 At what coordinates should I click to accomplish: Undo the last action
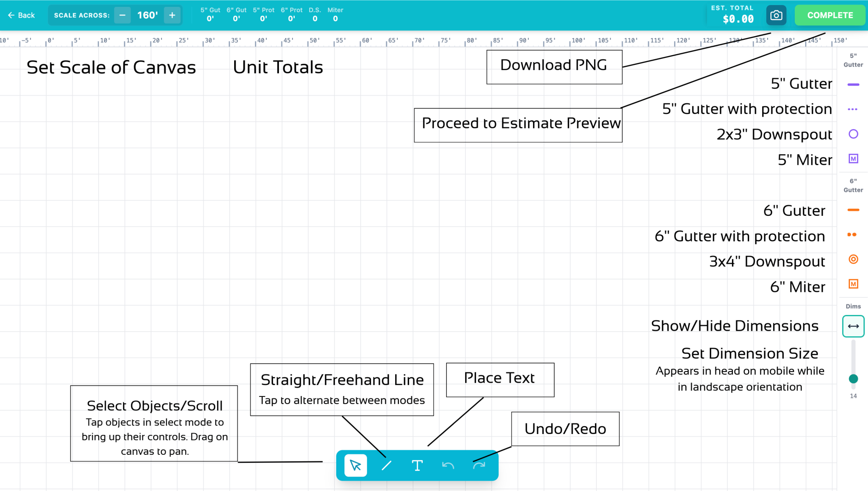point(448,465)
